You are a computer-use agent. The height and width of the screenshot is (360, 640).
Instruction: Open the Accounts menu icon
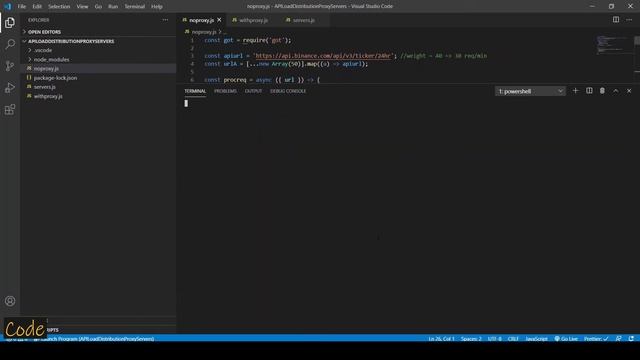(10, 301)
